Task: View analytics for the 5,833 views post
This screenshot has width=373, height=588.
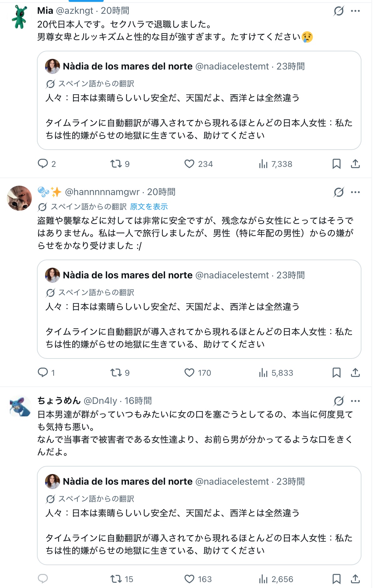Action: coord(276,373)
